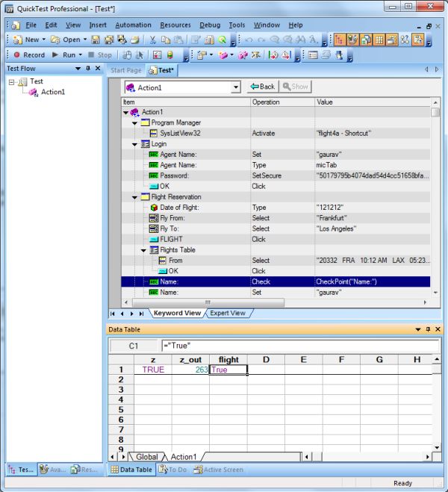Click the pink action blocks icon with dropdown
Viewport: 448px width, 492px height.
223,55
